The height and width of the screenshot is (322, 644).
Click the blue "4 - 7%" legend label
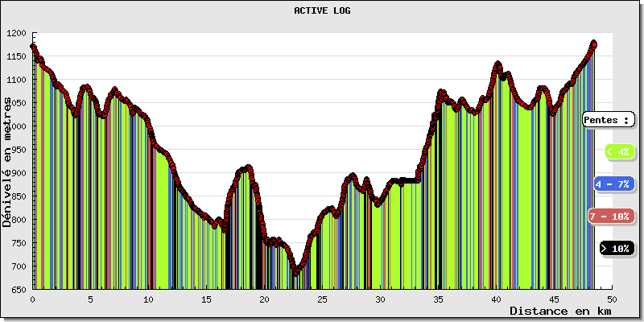613,184
